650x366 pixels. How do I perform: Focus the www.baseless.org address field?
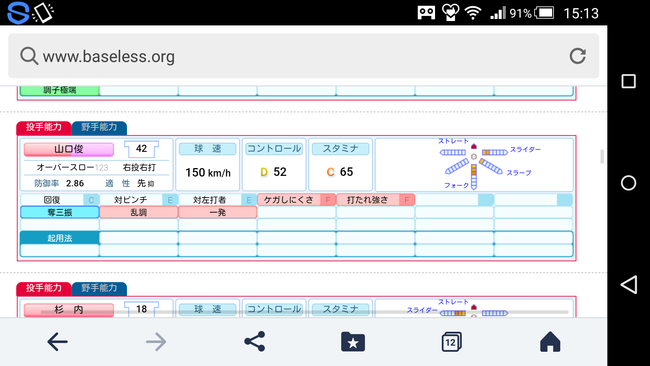[x=303, y=56]
